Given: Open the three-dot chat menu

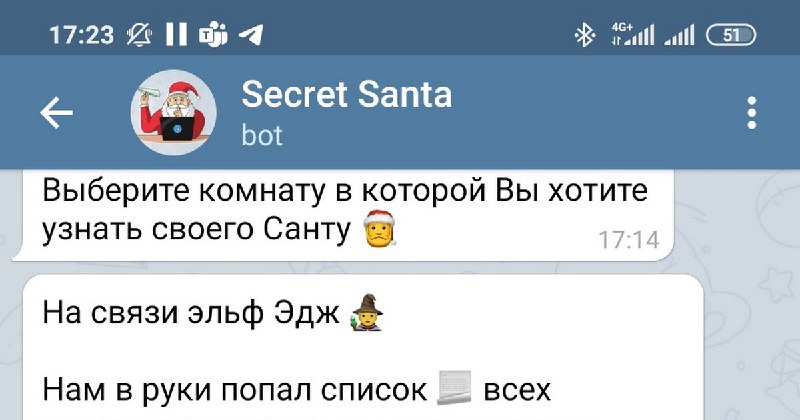Looking at the screenshot, I should click(752, 113).
